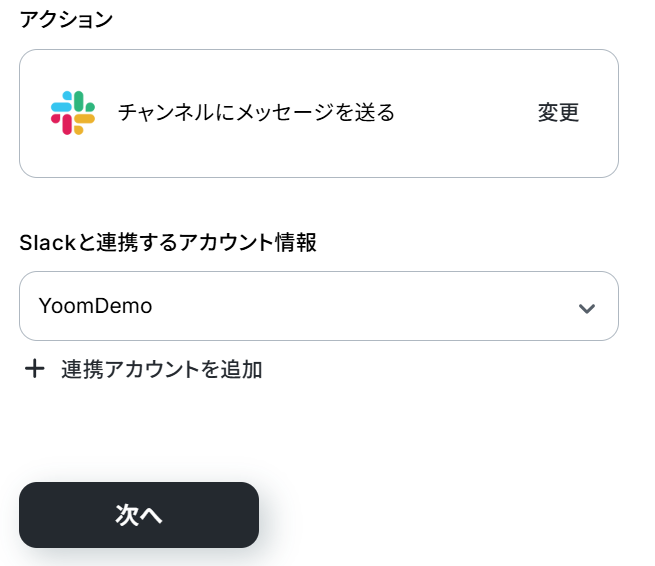Click the Slackと連携するアカウント情報 label

click(168, 242)
